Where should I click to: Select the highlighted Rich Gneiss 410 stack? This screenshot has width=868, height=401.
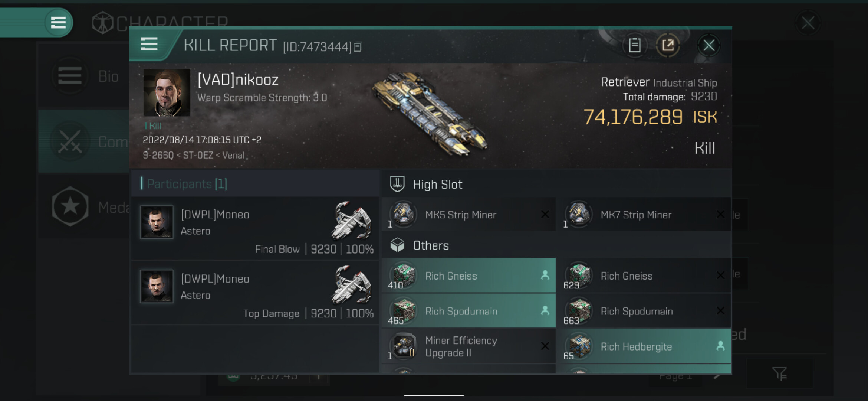(x=468, y=276)
